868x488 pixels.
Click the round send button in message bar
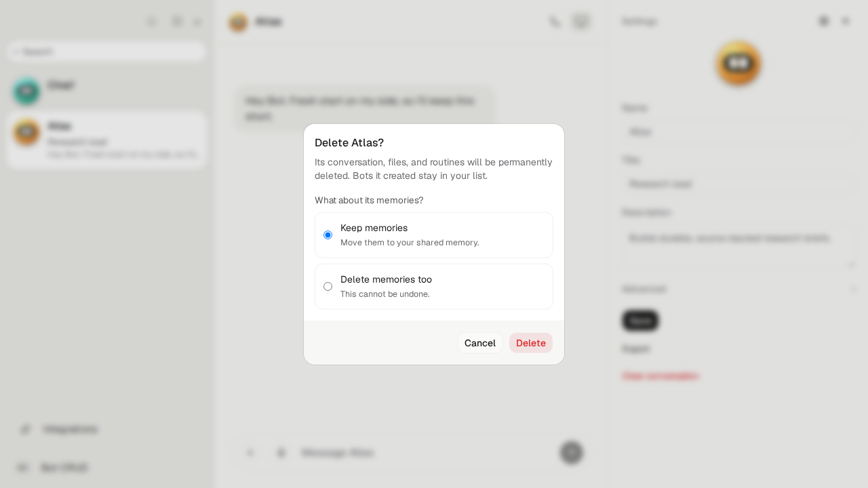point(572,452)
